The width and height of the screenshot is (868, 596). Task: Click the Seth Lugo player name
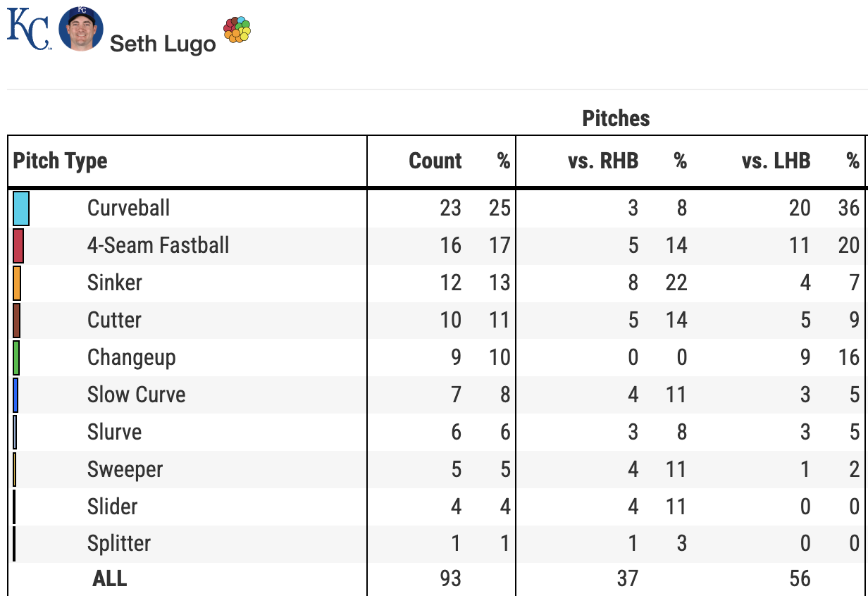coord(163,44)
